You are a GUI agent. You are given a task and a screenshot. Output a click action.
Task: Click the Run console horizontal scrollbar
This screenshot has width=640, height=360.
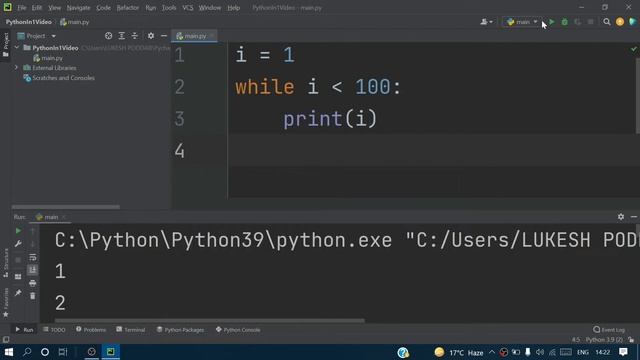point(209,320)
